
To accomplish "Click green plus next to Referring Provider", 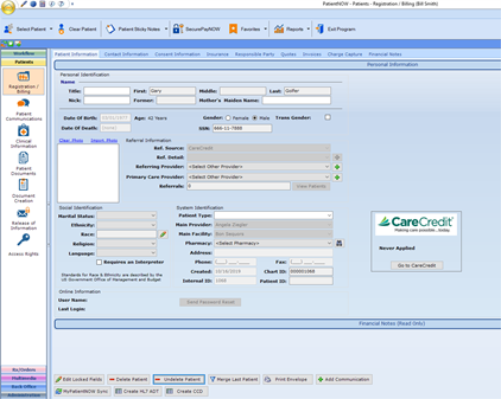I will click(337, 167).
